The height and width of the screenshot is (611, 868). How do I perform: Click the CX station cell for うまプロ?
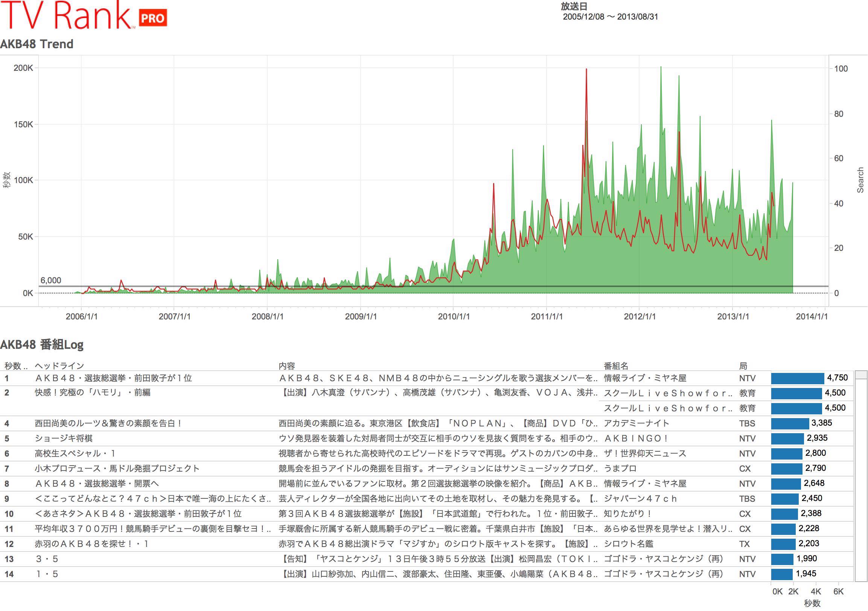pyautogui.click(x=745, y=469)
